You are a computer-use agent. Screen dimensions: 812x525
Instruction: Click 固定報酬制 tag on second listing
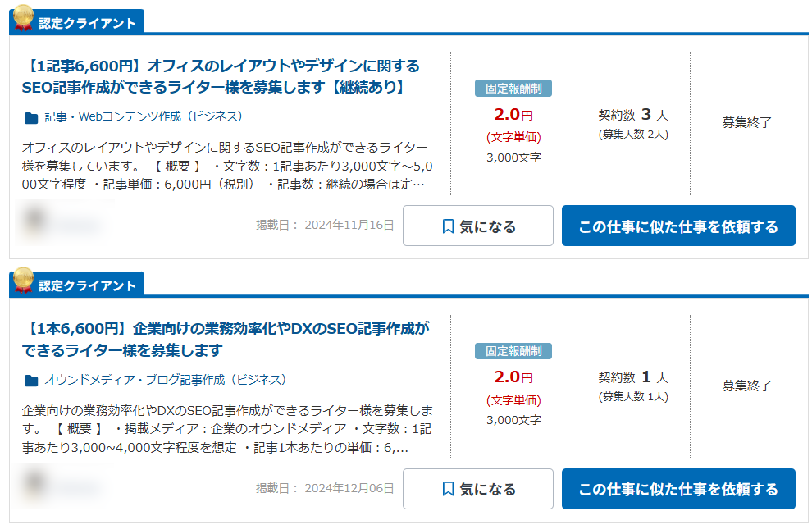[x=513, y=351]
